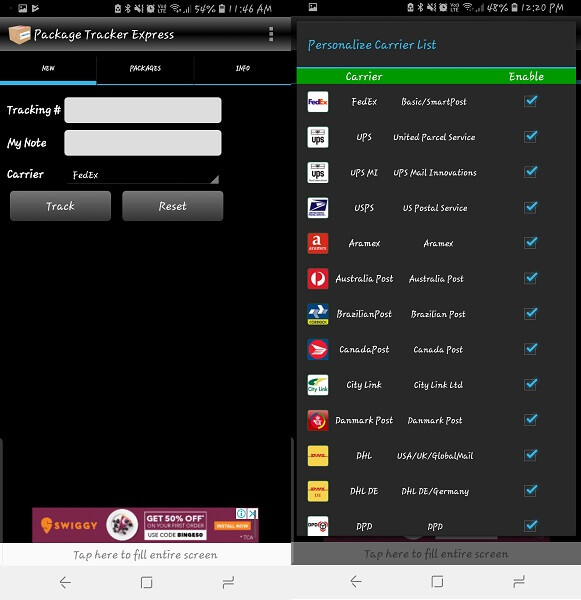Tap the 'Enable' column header

point(526,77)
